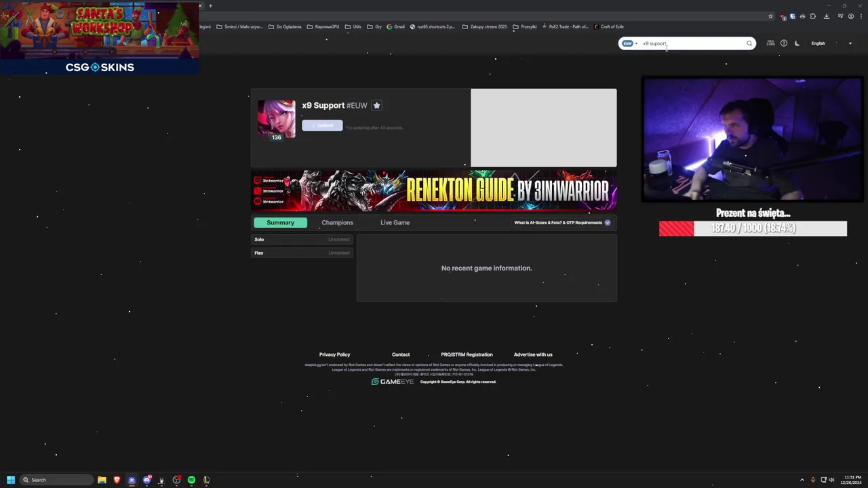Open the Windows Start menu
This screenshot has width=868, height=488.
11,480
